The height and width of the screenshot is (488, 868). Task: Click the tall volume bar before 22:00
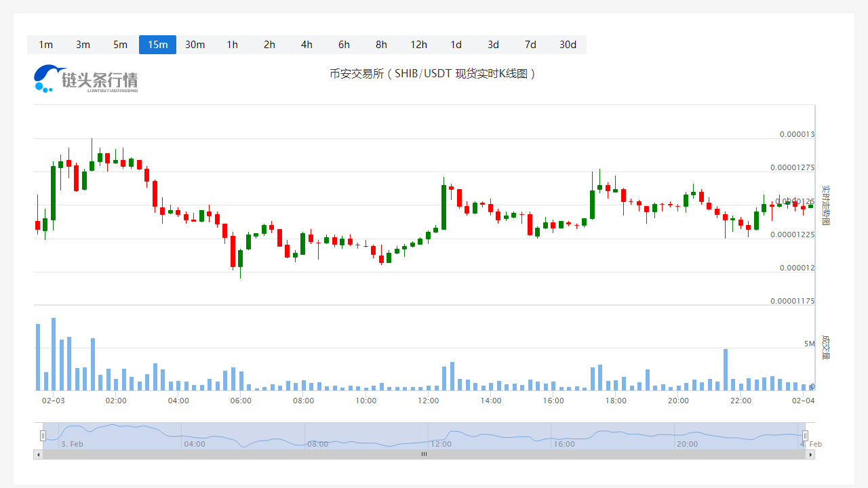tap(726, 369)
